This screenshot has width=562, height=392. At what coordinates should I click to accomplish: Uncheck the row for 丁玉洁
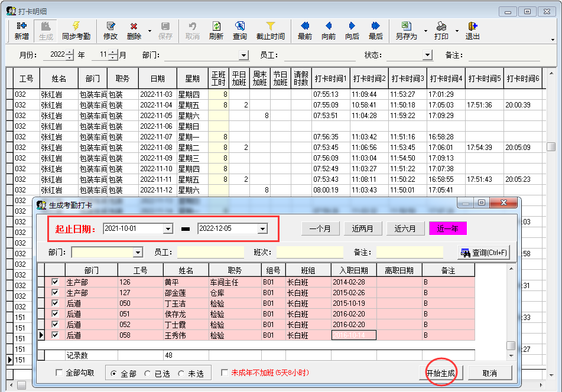point(55,303)
